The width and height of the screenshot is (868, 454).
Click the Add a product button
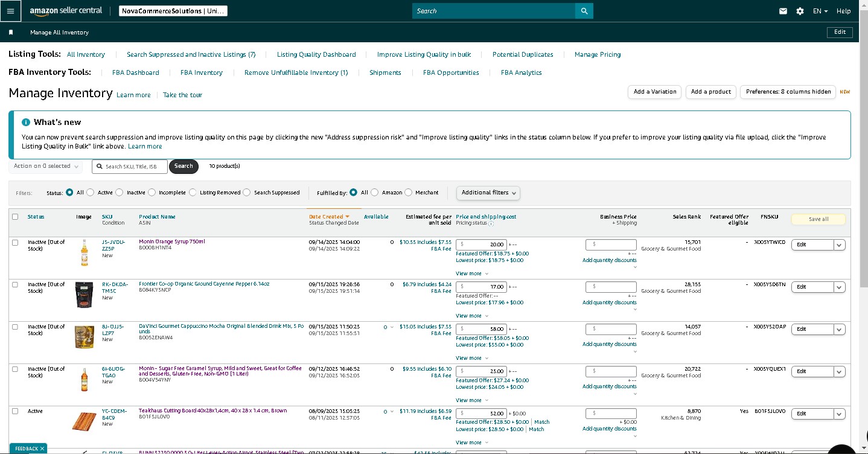[711, 92]
